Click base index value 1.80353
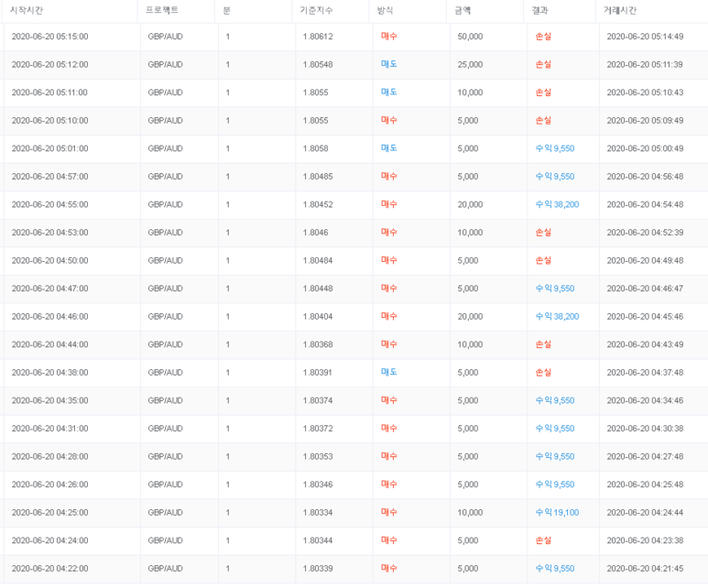 [318, 457]
